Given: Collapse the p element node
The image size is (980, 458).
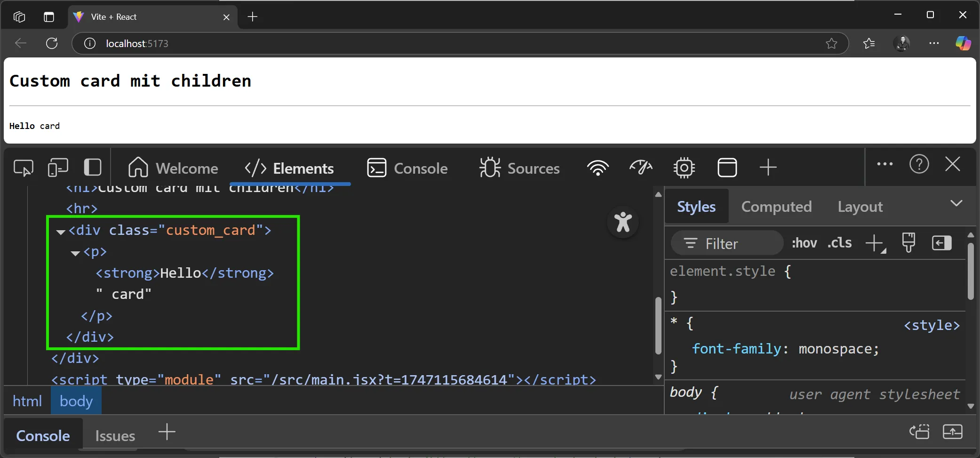Looking at the screenshot, I should point(75,253).
